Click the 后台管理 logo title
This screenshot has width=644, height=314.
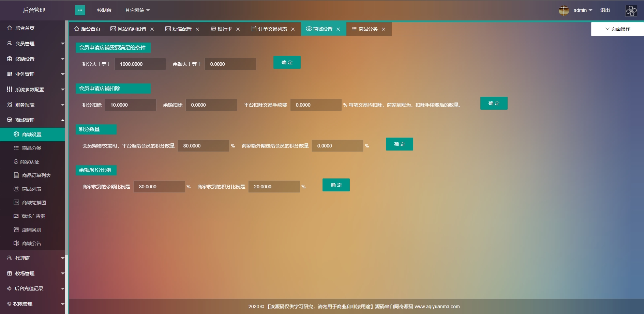tap(34, 10)
